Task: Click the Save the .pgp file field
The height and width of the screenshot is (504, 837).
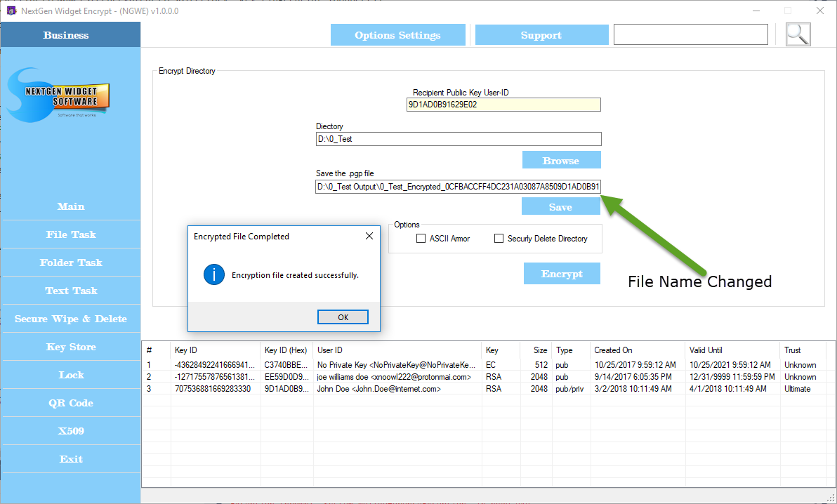Action: (x=458, y=186)
